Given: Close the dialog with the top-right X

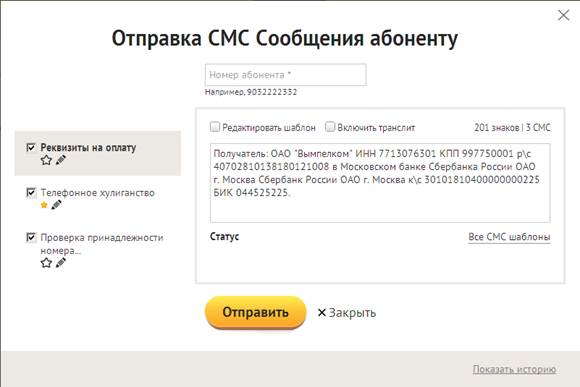Looking at the screenshot, I should [x=564, y=15].
